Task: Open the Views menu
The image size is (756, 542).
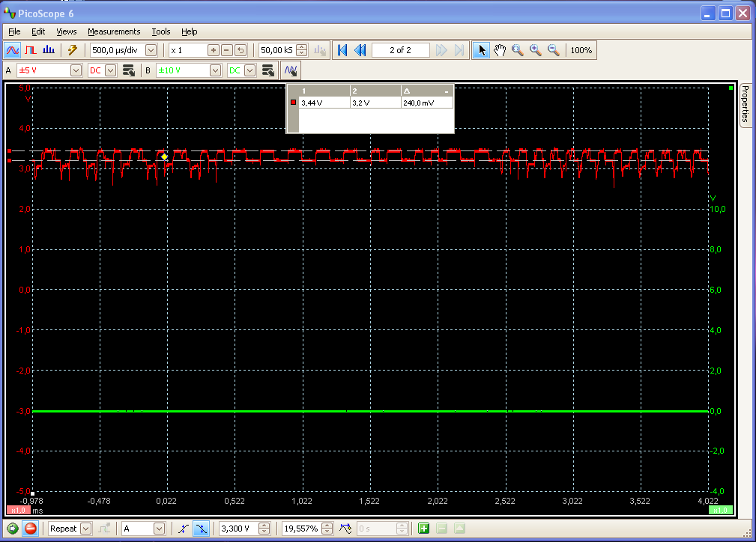Action: pyautogui.click(x=67, y=31)
